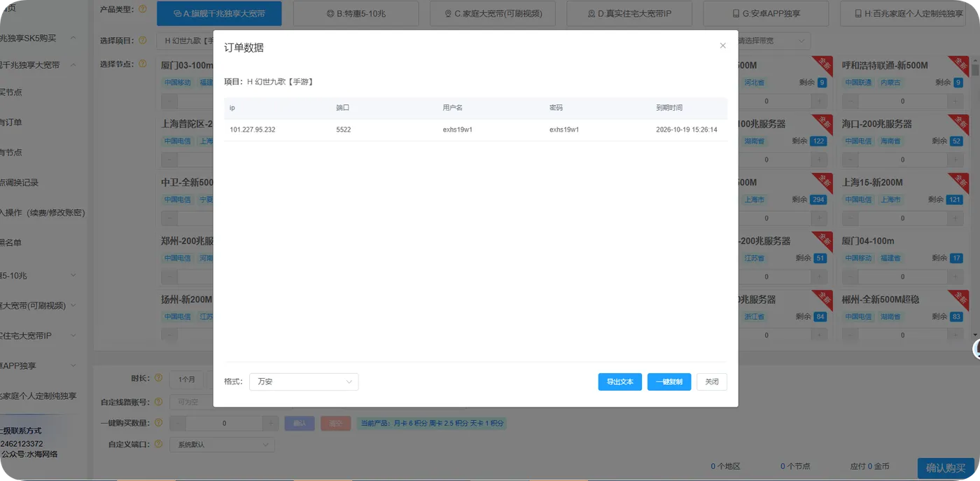Open the 入操作（续费/修改账密）sidebar item
Viewport: 980px width, 481px height.
point(43,212)
